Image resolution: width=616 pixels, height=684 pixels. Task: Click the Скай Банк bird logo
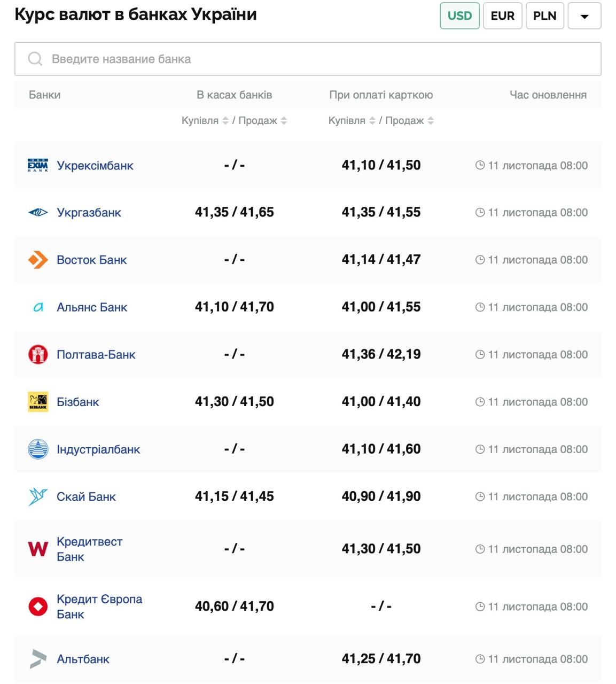coord(38,496)
